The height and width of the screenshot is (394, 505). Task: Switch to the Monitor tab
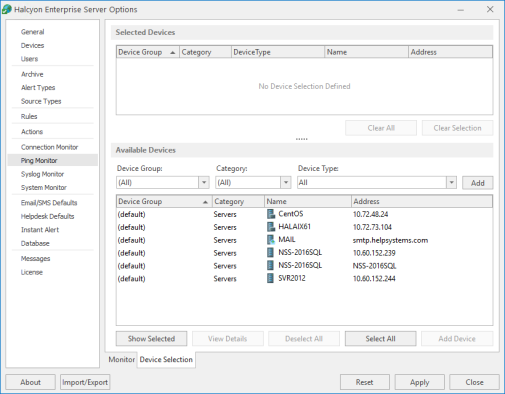pos(121,359)
